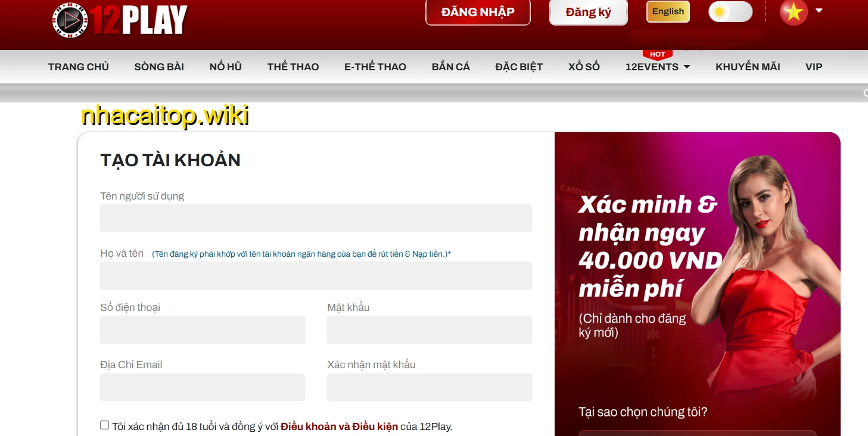
Task: Open the VIP menu item
Action: [814, 67]
